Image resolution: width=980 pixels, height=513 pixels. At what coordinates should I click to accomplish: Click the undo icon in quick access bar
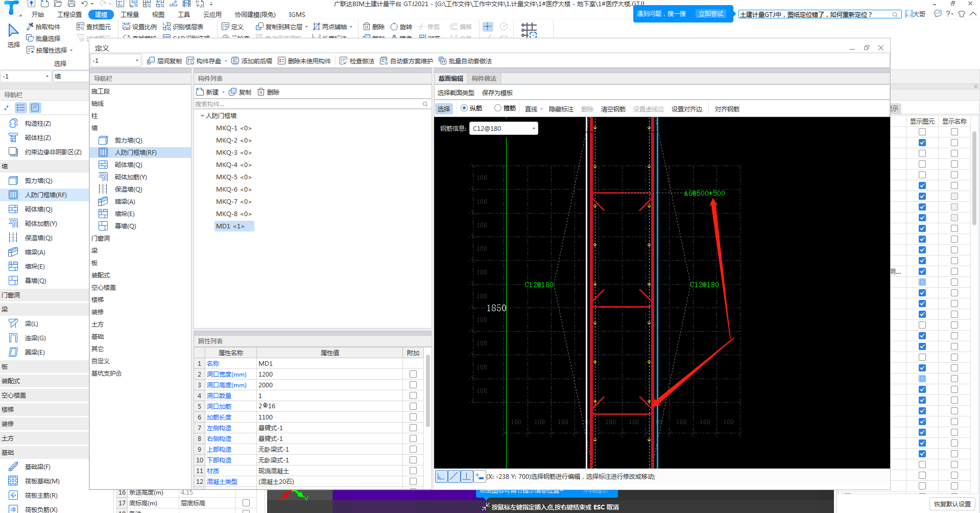84,4
